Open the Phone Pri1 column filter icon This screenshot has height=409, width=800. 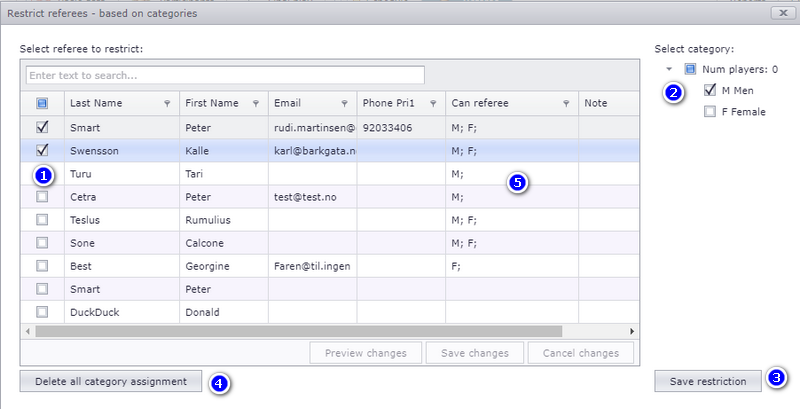pyautogui.click(x=433, y=104)
